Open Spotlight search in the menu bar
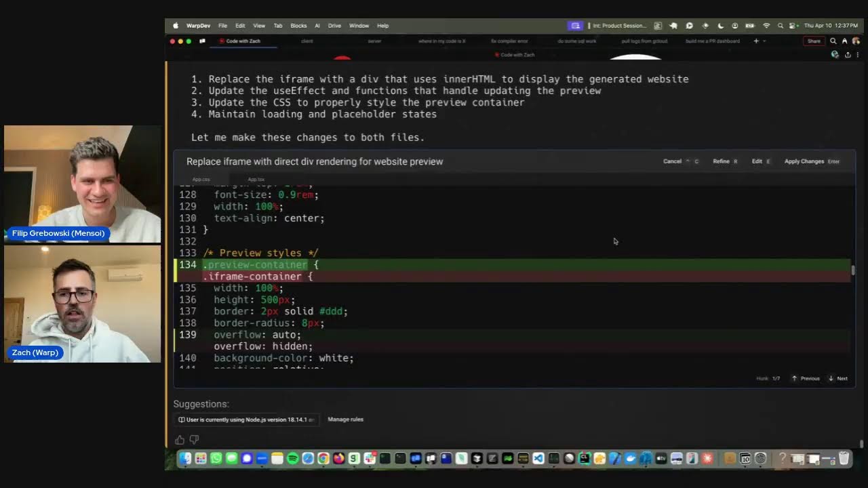This screenshot has width=868, height=488. tap(780, 26)
